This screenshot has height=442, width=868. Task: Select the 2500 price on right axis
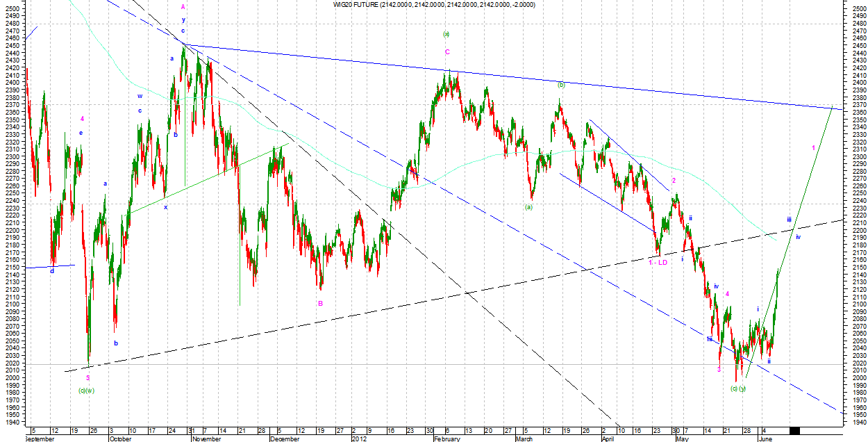858,8
